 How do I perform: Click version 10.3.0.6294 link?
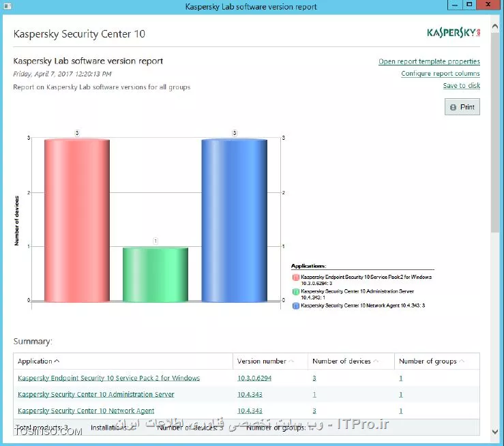254,378
